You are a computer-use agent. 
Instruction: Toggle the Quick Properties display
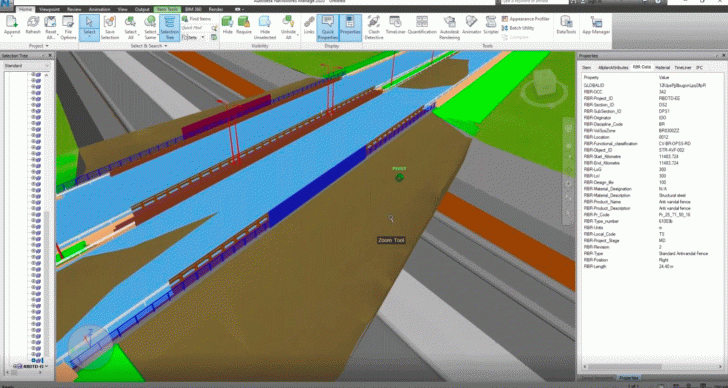click(328, 27)
